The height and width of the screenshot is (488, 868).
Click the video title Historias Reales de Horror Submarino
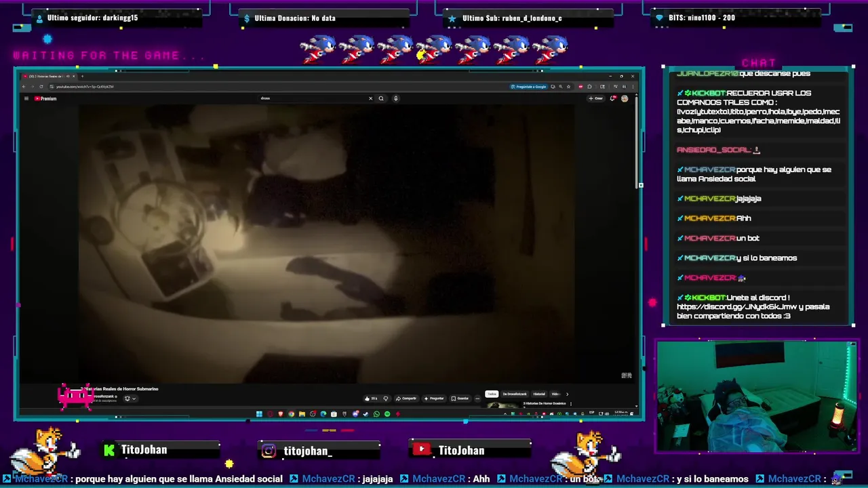(x=119, y=389)
